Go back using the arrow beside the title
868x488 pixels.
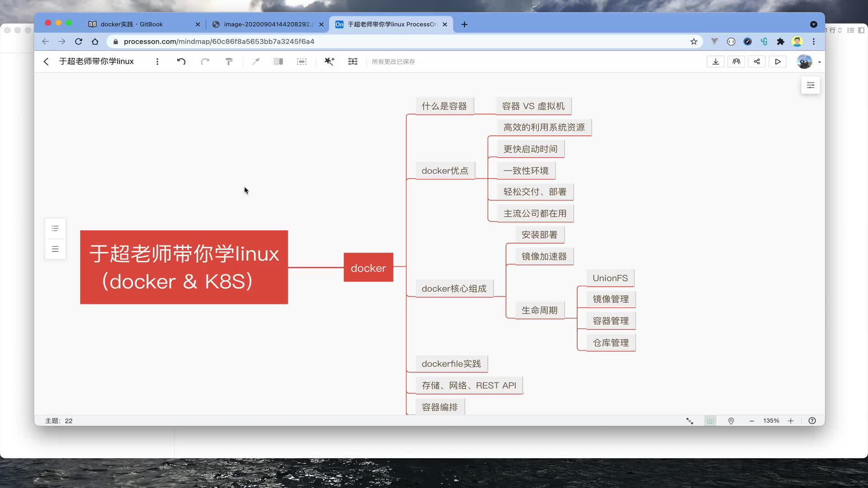pos(46,61)
